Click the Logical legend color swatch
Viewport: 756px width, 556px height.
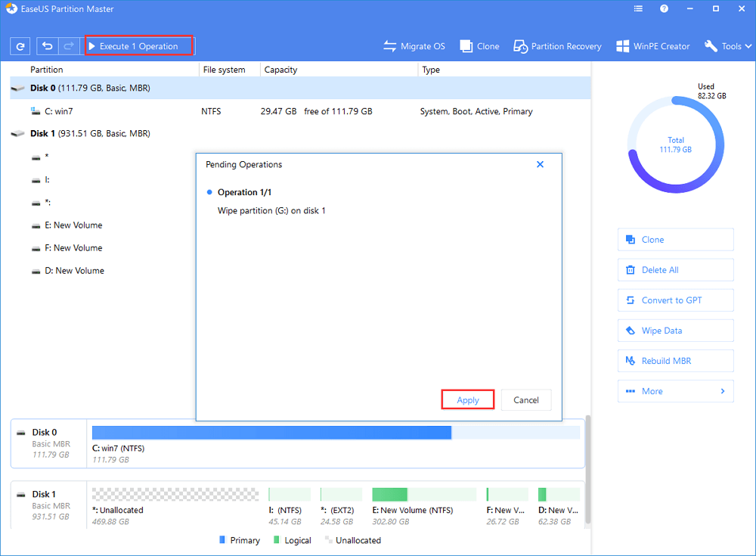[x=277, y=539]
